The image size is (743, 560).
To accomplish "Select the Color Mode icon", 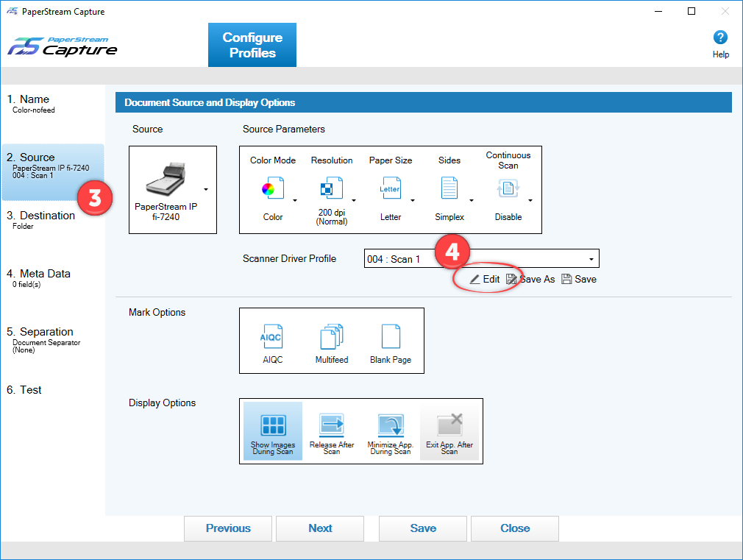I will point(273,188).
